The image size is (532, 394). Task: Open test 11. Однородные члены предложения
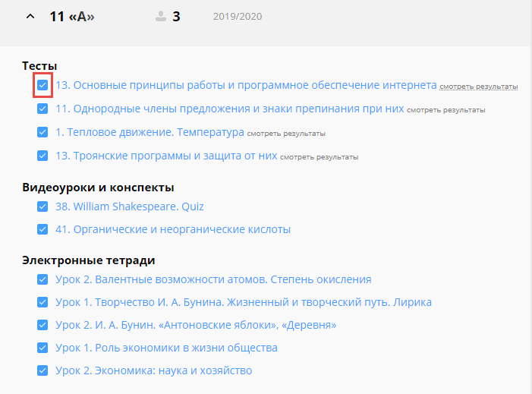pyautogui.click(x=230, y=109)
